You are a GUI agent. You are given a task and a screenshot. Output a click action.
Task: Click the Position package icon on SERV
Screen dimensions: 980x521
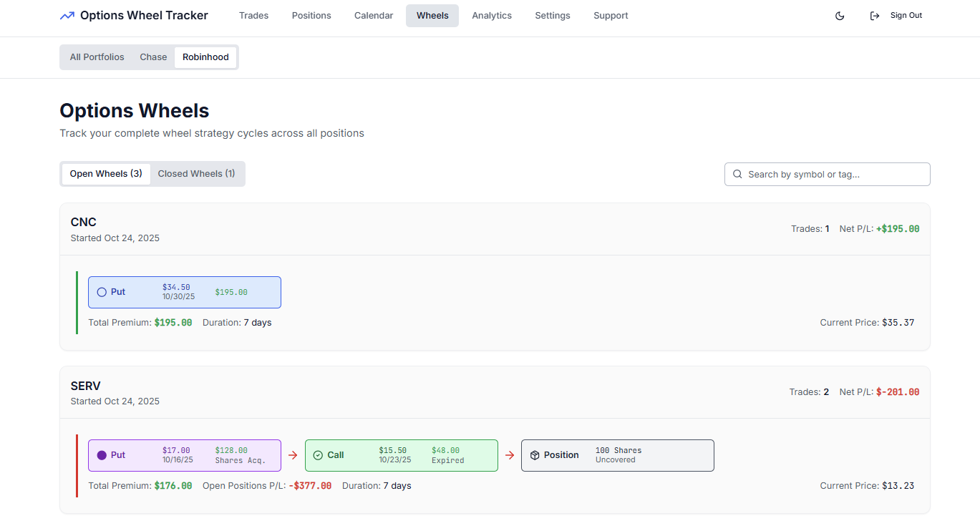pos(535,454)
